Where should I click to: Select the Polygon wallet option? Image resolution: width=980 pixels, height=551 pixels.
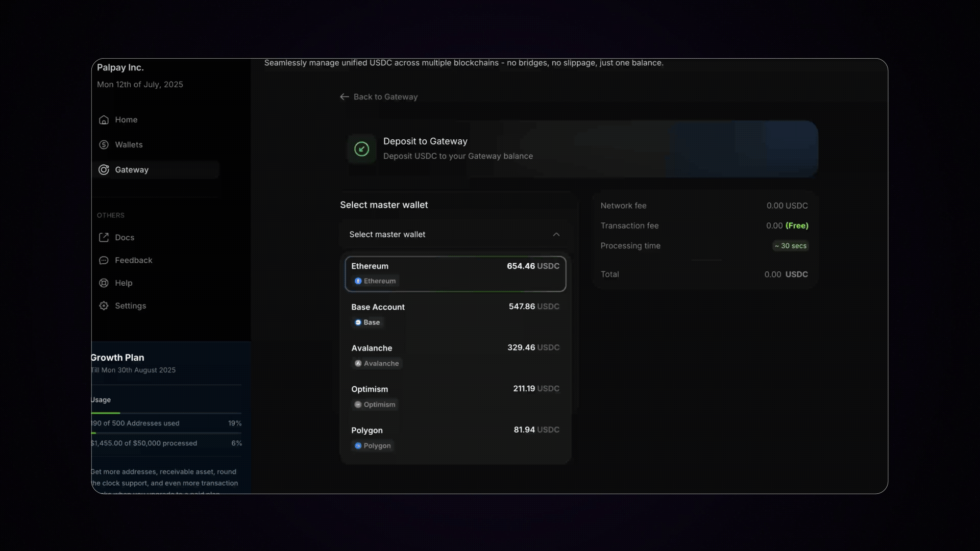click(x=455, y=438)
